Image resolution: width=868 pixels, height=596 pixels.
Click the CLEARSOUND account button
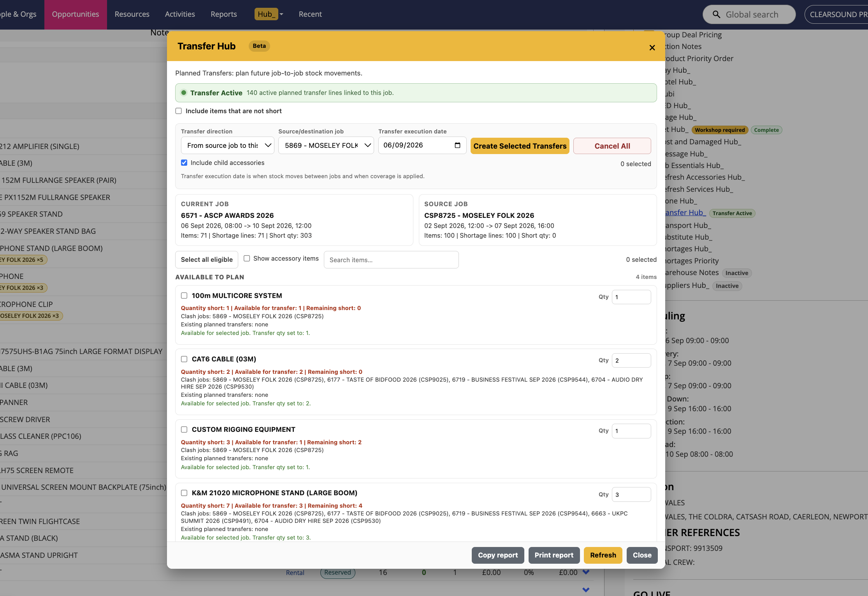click(837, 14)
